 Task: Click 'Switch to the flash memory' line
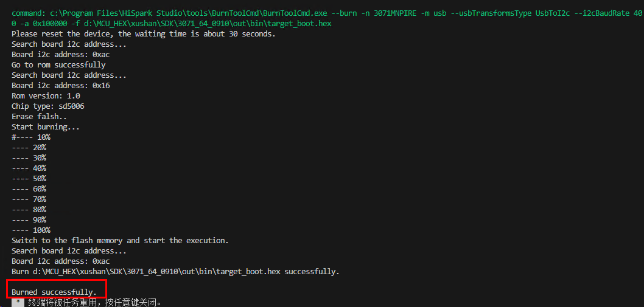click(120, 241)
